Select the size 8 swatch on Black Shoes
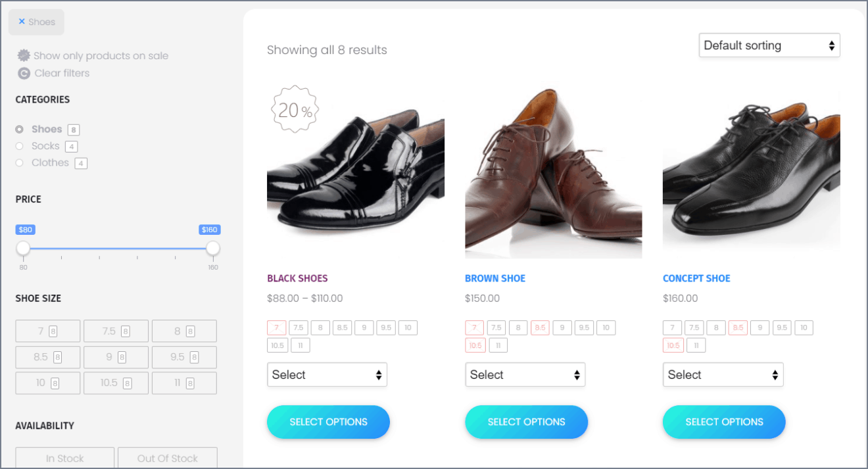Screen dimensions: 868x469 pos(320,327)
